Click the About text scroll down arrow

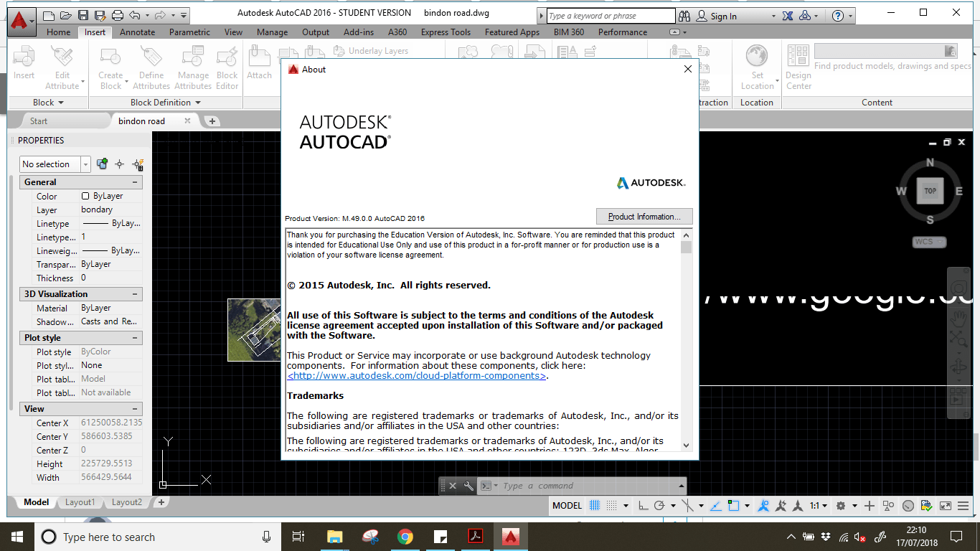pos(687,445)
